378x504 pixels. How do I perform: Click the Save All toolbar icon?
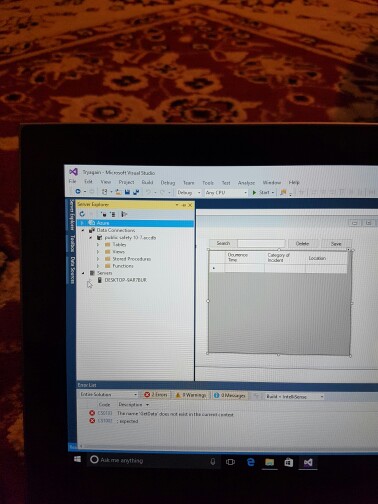pyautogui.click(x=136, y=192)
